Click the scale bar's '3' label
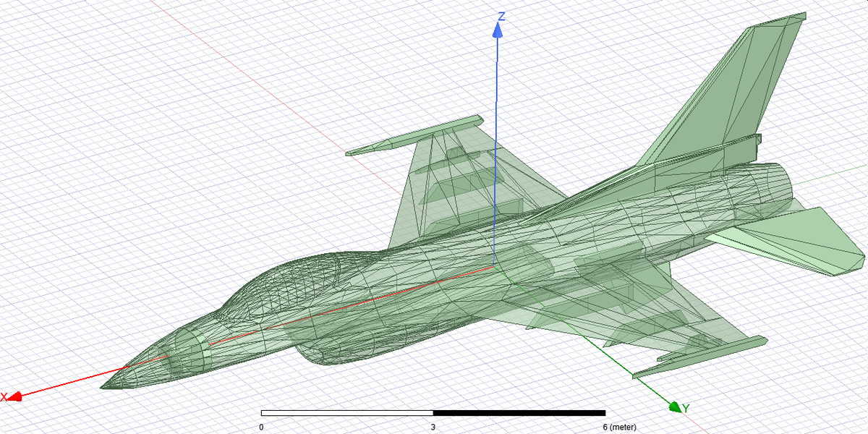The height and width of the screenshot is (434, 868). coord(433,427)
